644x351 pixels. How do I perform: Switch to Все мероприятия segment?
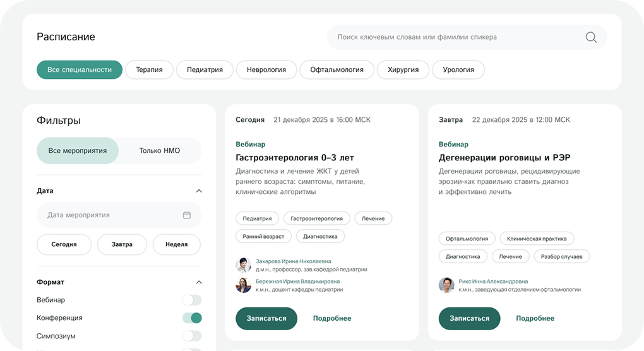coord(78,151)
